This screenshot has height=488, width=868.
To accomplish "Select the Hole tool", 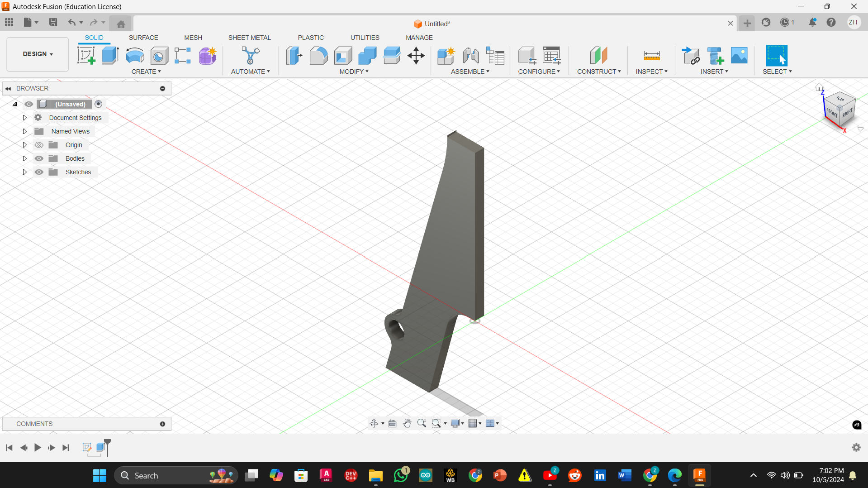I will point(159,56).
